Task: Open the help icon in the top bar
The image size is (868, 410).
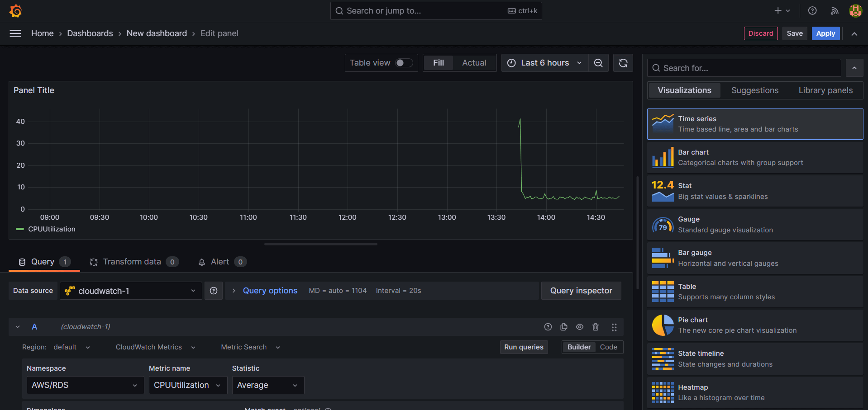Action: pos(812,10)
